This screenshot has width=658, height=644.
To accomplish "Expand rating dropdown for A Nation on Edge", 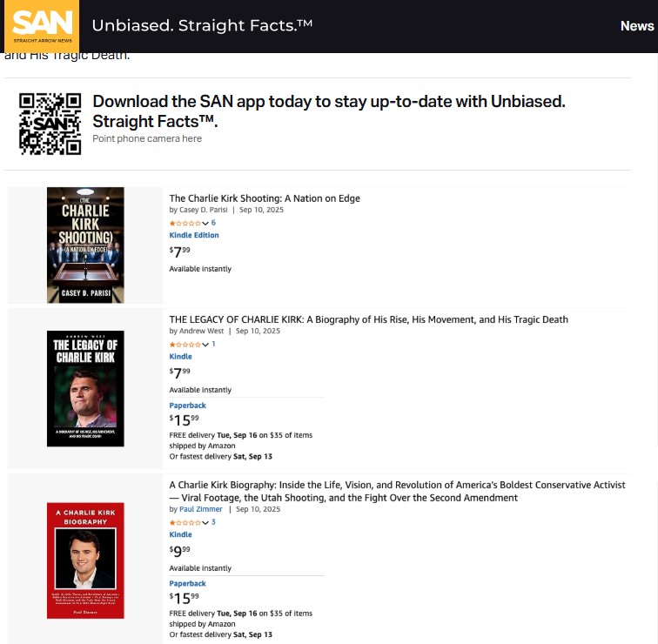I will coord(205,224).
